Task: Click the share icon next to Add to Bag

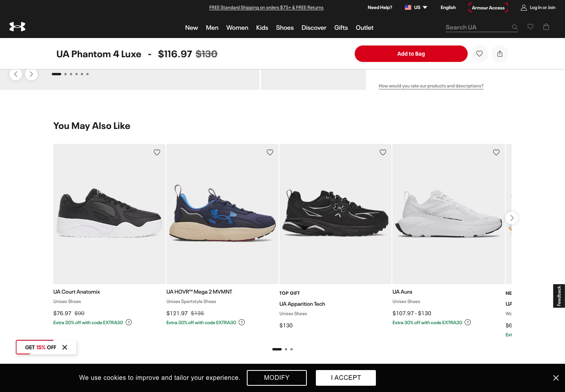Action: (x=500, y=54)
